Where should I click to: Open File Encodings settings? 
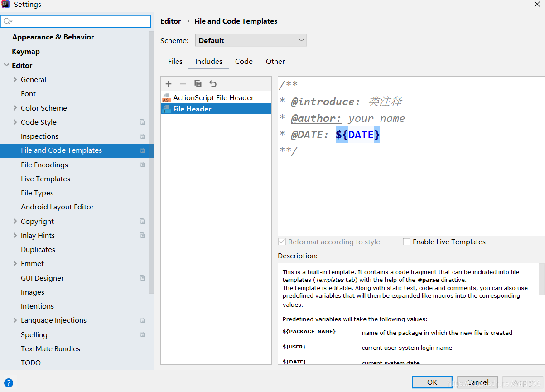pos(44,165)
